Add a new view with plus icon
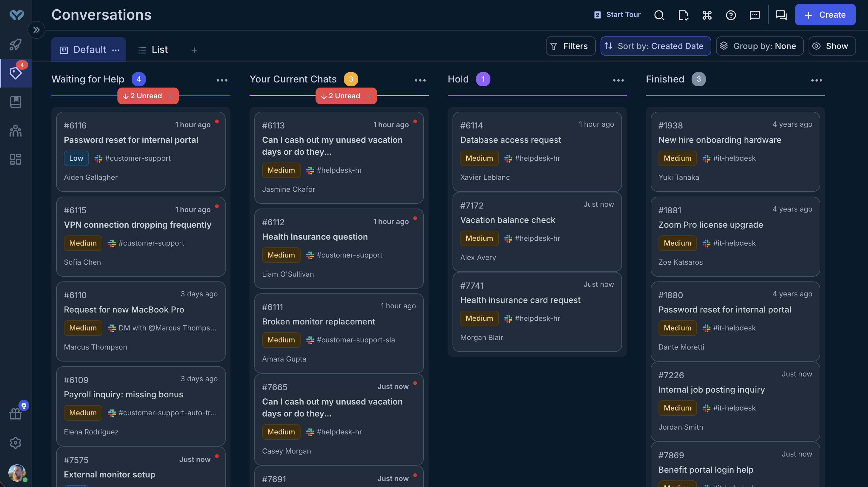Viewport: 868px width, 487px height. coord(194,50)
